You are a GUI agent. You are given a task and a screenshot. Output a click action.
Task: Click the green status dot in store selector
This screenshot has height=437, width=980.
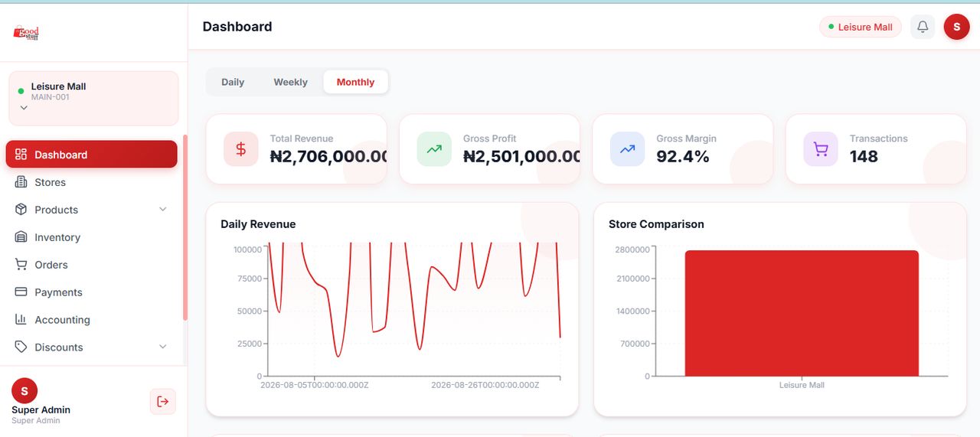[x=21, y=91]
